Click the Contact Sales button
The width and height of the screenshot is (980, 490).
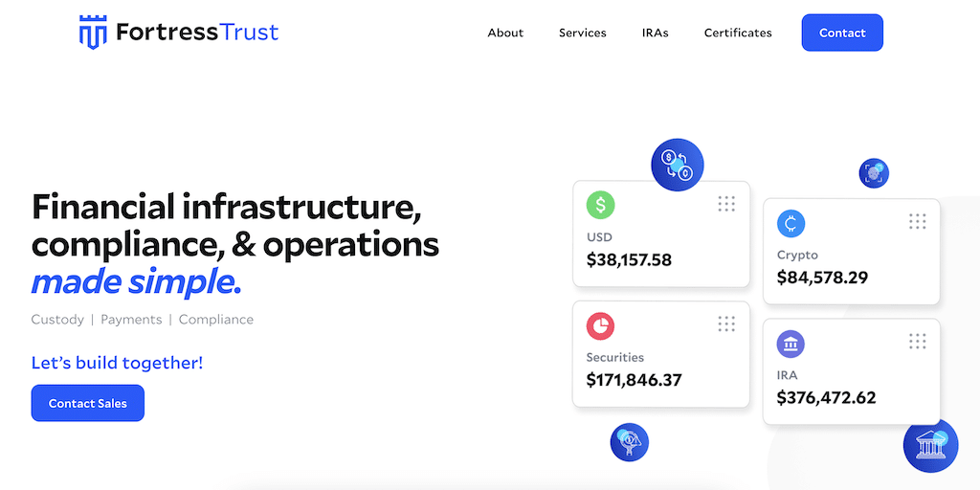(x=87, y=403)
